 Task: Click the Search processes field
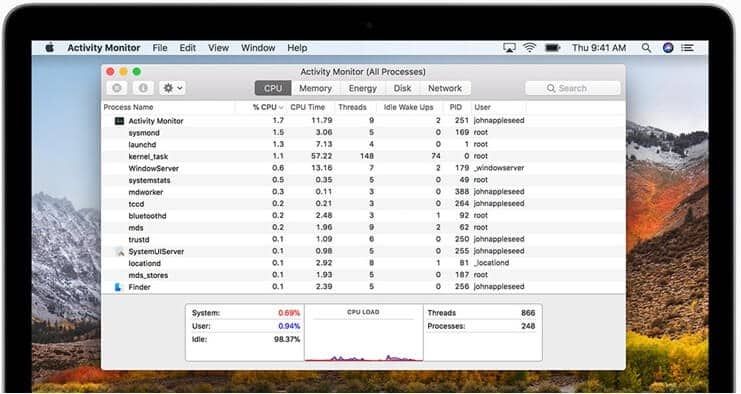[x=572, y=88]
